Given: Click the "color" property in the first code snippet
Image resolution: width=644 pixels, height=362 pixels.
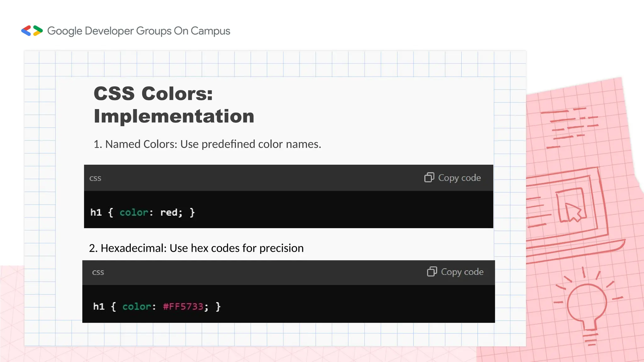Looking at the screenshot, I should (134, 213).
